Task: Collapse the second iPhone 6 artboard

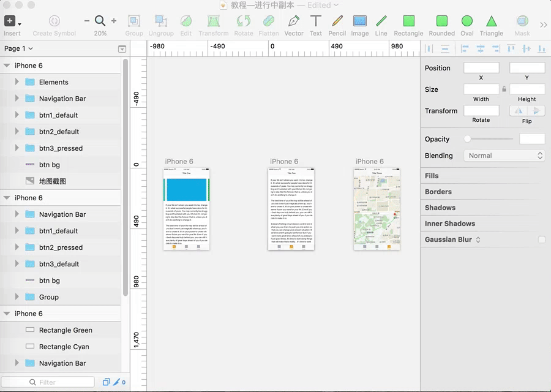Action: 7,198
